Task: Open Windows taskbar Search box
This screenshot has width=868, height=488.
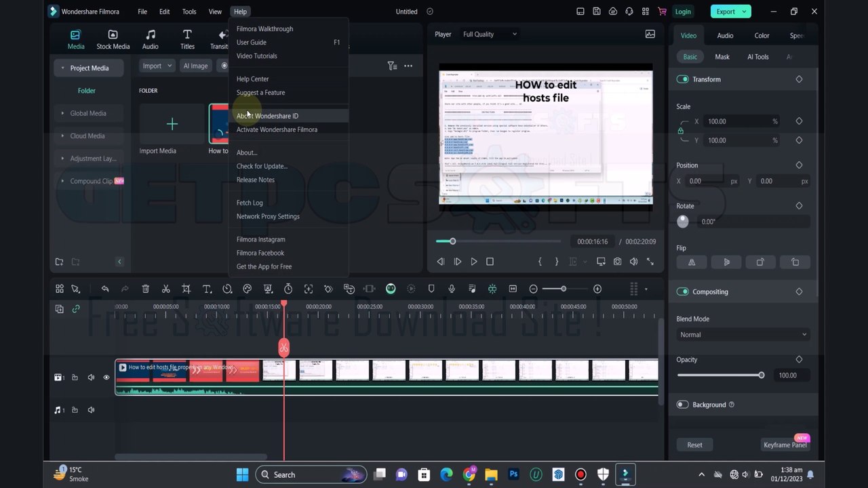Action: coord(311,474)
